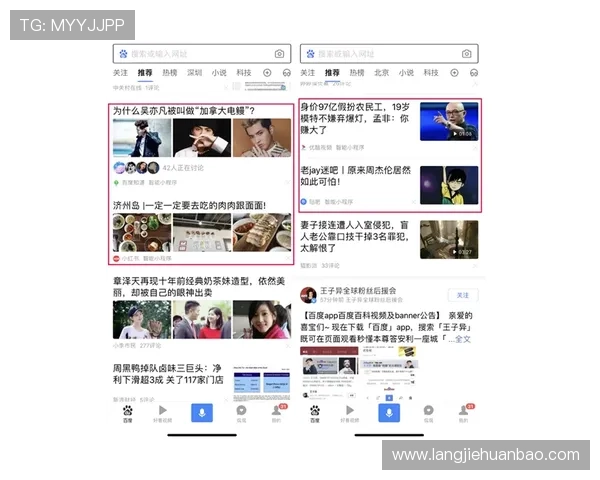
Task: Switch to 热榜 tab on left phone
Action: point(170,73)
